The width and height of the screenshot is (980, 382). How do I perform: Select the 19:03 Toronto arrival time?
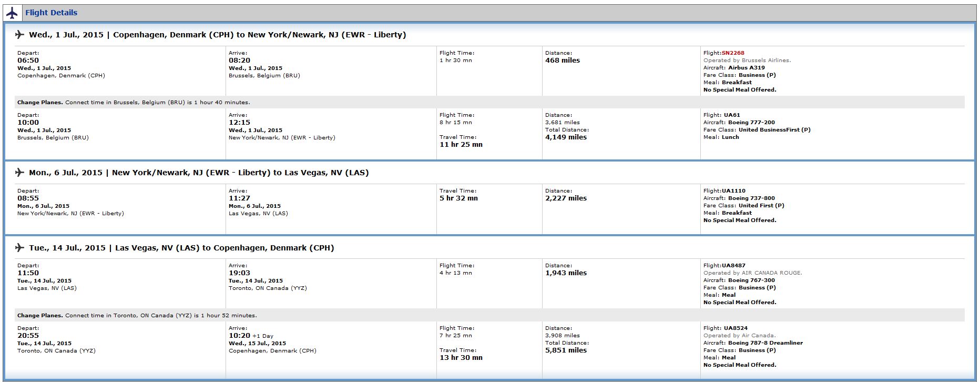[x=239, y=273]
